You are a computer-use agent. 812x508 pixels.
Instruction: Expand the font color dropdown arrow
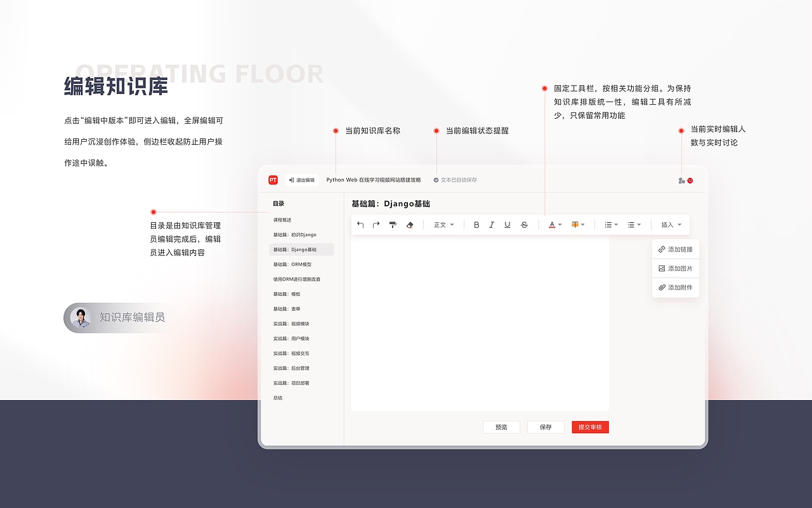coord(560,225)
